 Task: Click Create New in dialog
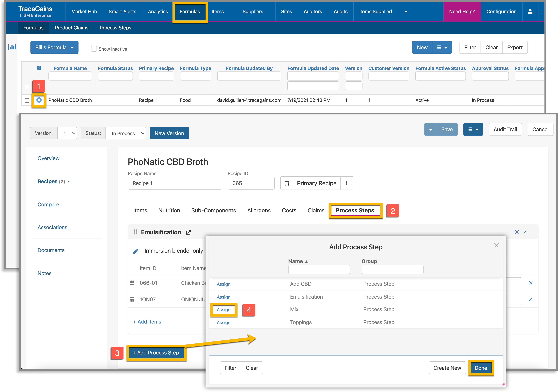(447, 368)
